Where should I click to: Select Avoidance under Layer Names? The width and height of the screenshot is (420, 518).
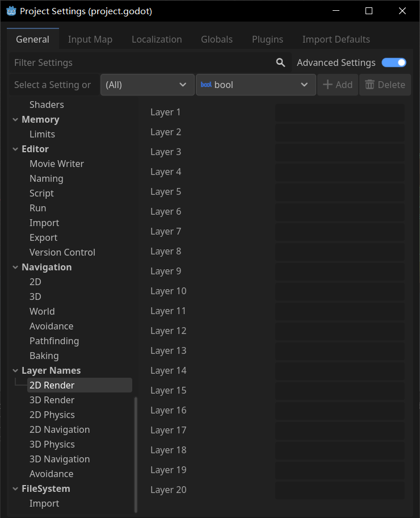[x=52, y=474]
